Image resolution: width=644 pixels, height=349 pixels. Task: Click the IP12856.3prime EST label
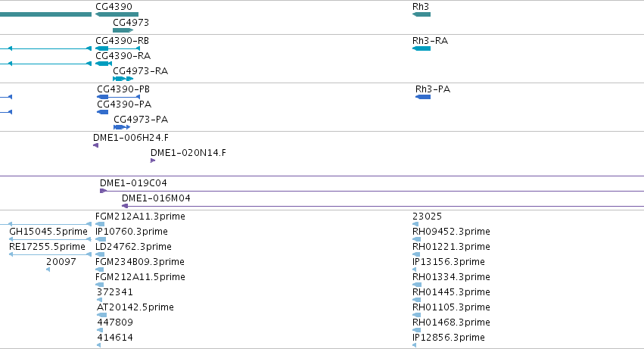(449, 338)
